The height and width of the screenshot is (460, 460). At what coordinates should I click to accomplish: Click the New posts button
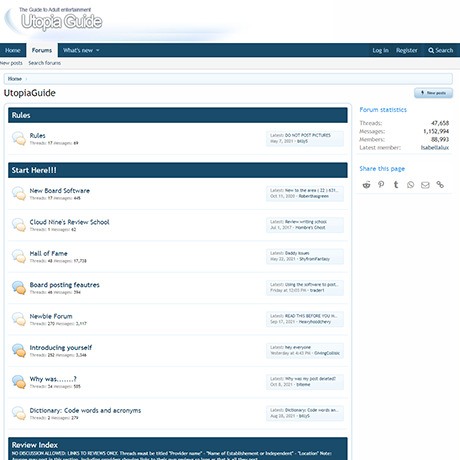coord(433,93)
